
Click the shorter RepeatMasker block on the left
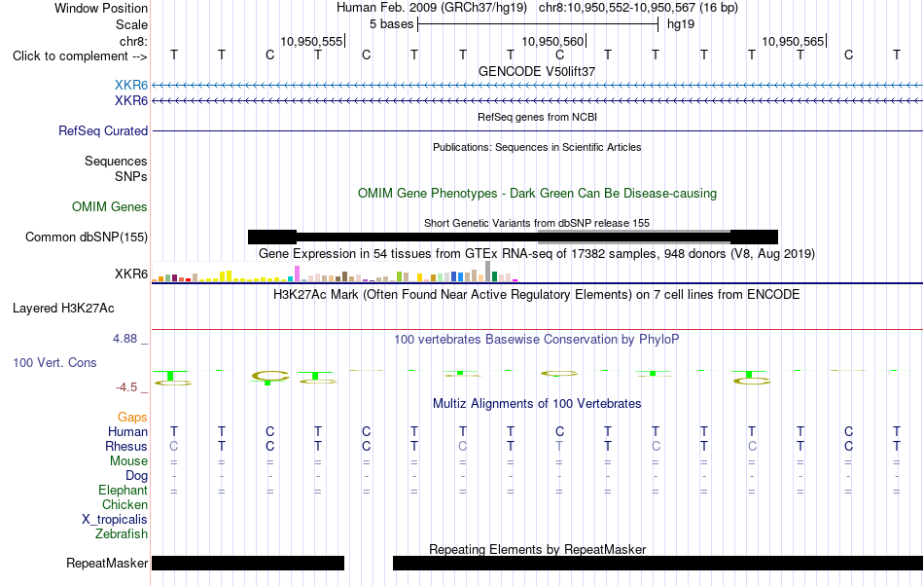pyautogui.click(x=248, y=563)
